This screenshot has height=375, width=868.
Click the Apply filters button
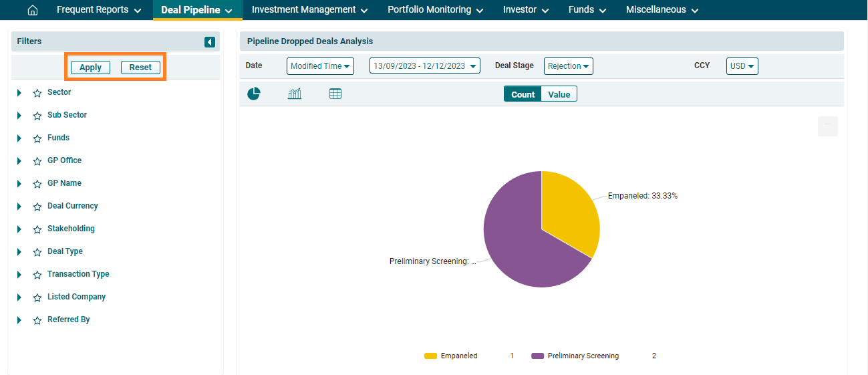(x=90, y=68)
